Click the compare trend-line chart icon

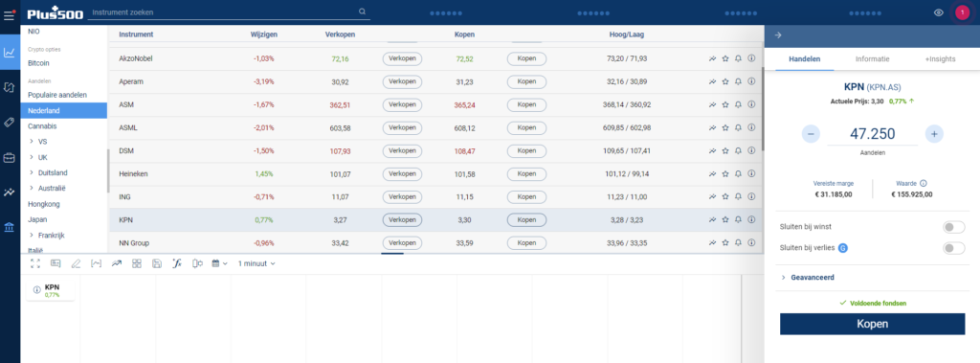[x=116, y=263]
